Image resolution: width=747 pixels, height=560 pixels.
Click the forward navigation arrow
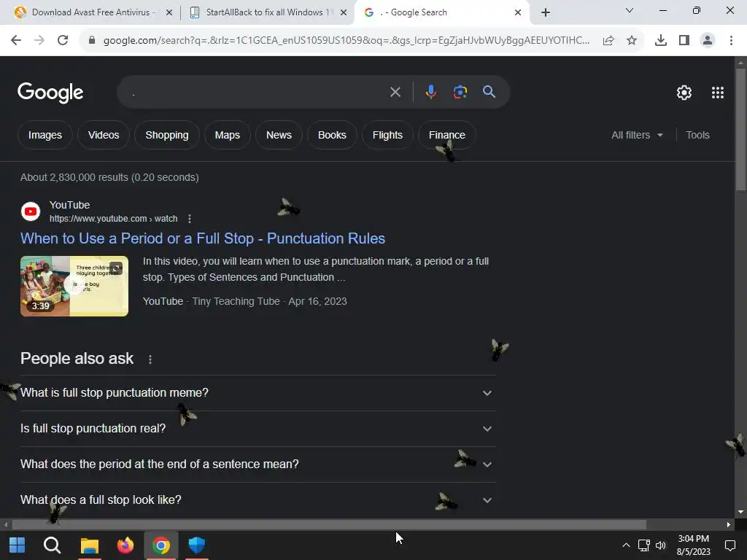point(39,41)
